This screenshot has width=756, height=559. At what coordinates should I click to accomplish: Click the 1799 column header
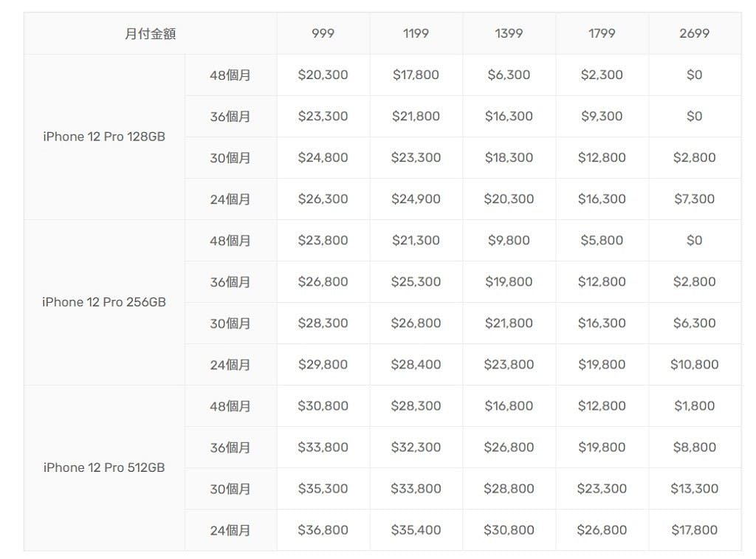602,33
